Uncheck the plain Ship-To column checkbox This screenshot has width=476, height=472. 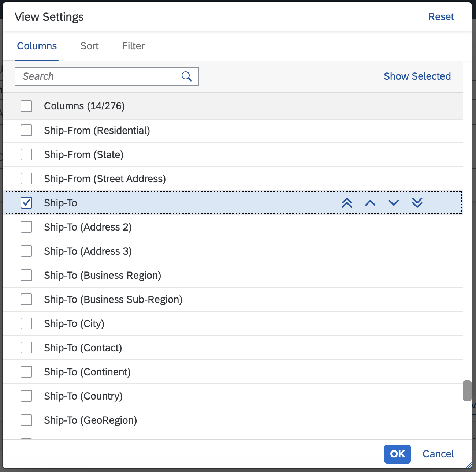[x=26, y=203]
